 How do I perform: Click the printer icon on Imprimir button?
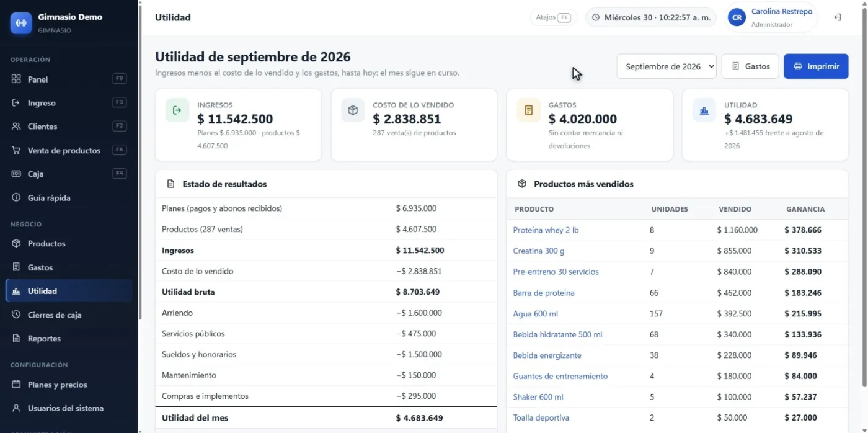pos(798,66)
